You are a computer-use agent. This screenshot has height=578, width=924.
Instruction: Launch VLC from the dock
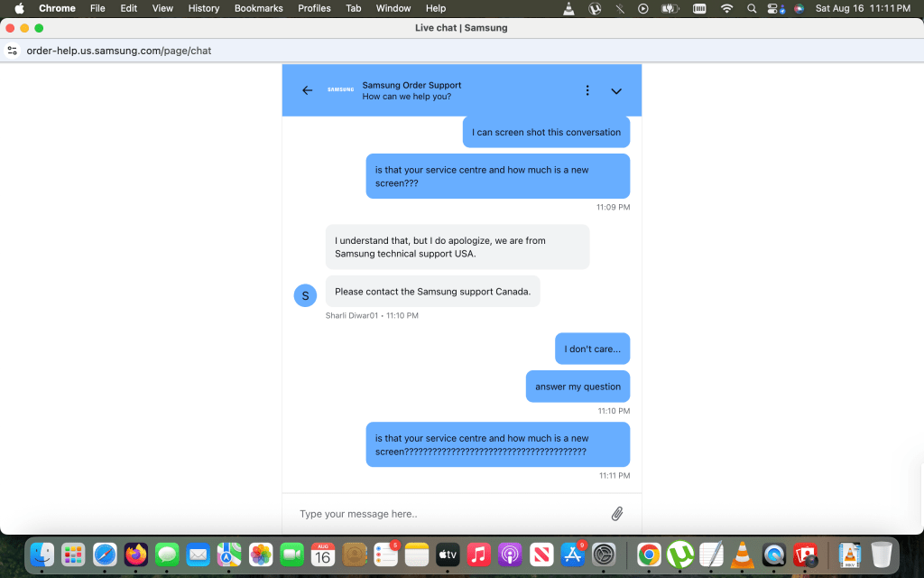pos(741,554)
